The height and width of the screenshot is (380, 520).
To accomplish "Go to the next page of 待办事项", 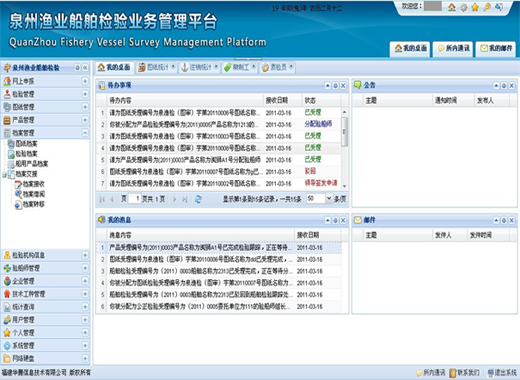I will coord(174,199).
